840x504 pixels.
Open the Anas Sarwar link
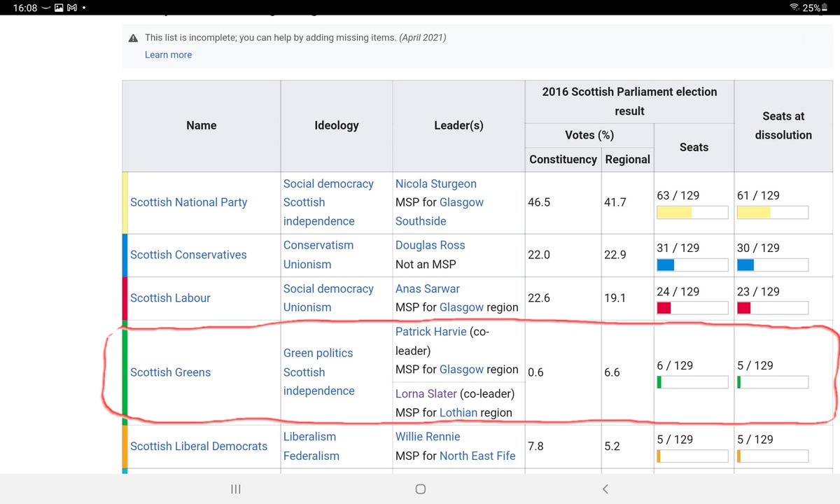coord(428,288)
